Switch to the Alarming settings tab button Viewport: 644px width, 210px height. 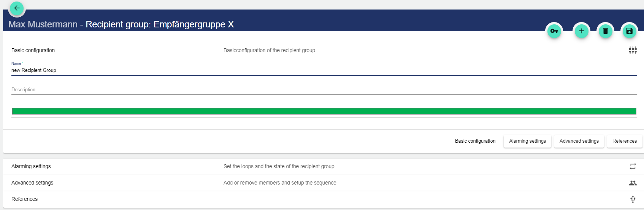[x=527, y=141]
